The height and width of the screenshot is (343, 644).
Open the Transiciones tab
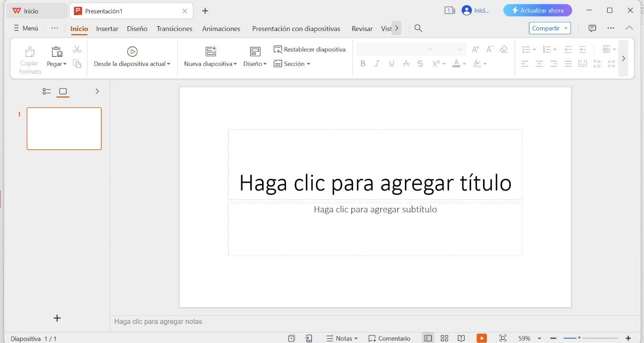pyautogui.click(x=174, y=29)
